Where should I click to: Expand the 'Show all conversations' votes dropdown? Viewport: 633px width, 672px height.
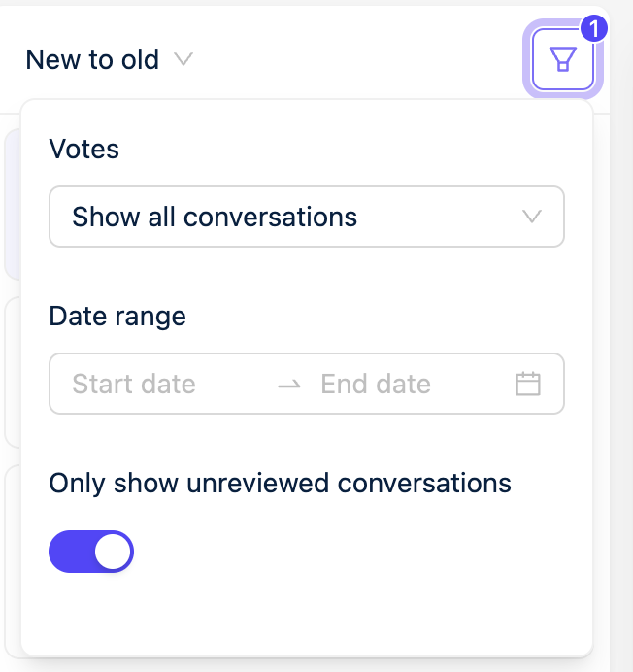[306, 217]
